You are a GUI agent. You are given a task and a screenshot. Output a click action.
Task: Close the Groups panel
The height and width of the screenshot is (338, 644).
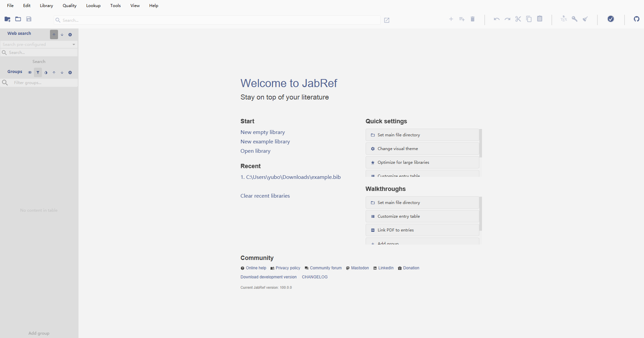pos(70,72)
